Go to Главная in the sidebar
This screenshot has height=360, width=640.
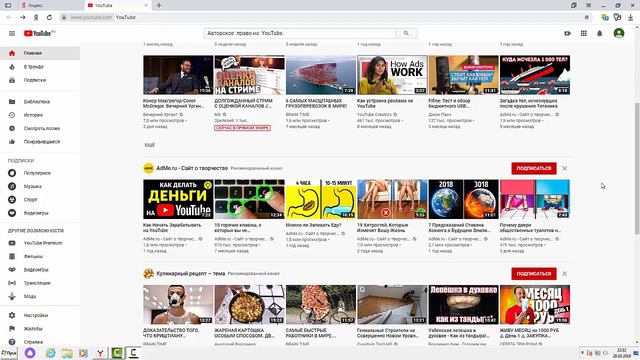(40, 53)
